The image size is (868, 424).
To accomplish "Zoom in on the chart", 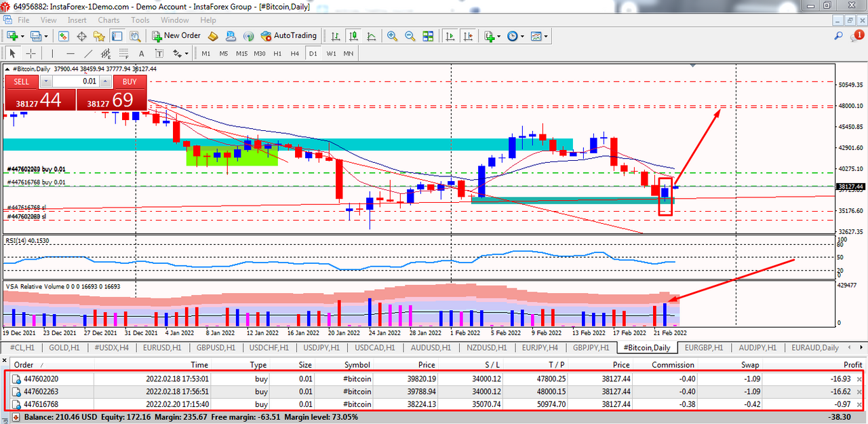I will pyautogui.click(x=392, y=36).
